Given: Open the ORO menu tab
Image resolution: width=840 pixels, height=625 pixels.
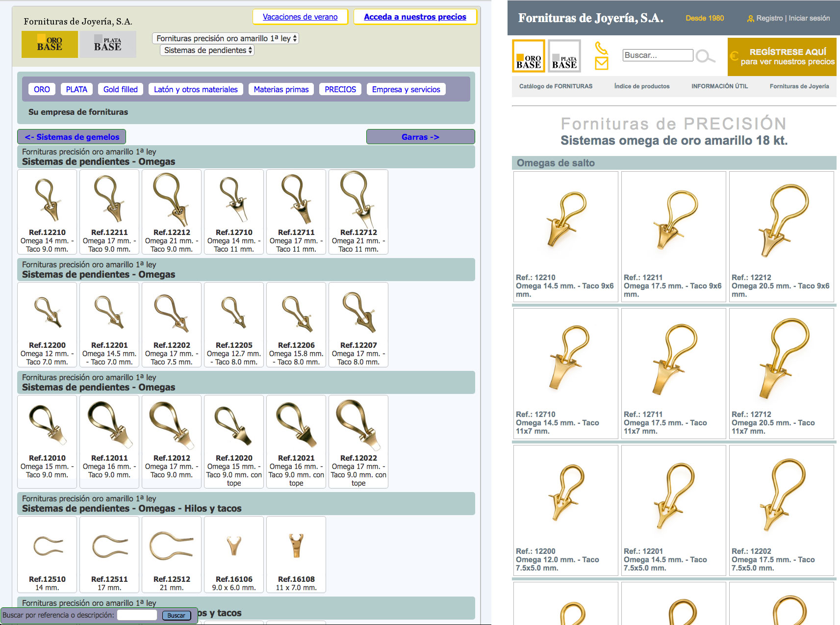Looking at the screenshot, I should (42, 89).
